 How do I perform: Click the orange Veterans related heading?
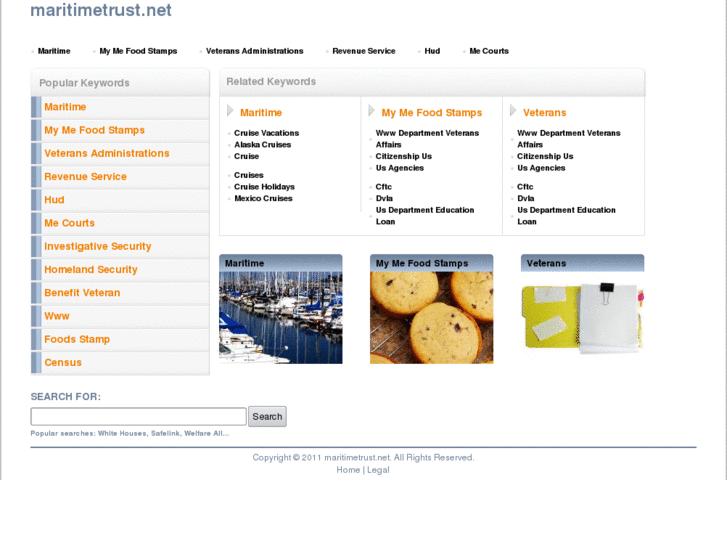pyautogui.click(x=544, y=113)
